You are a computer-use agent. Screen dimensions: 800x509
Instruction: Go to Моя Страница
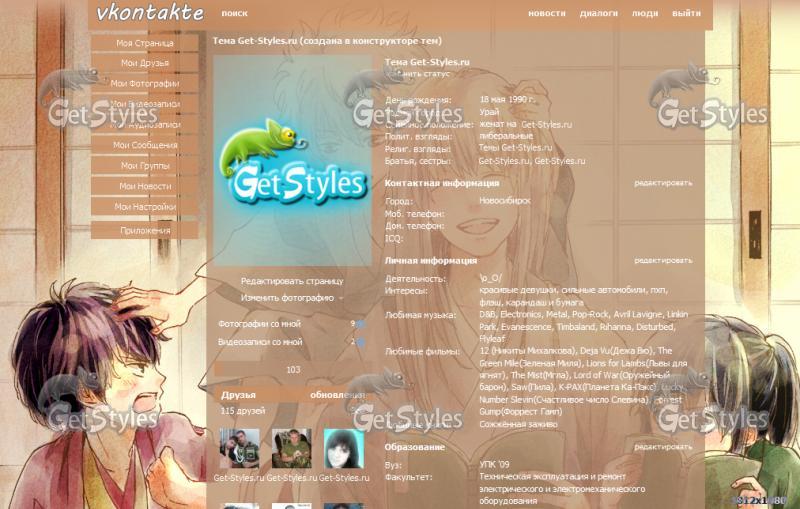(145, 43)
